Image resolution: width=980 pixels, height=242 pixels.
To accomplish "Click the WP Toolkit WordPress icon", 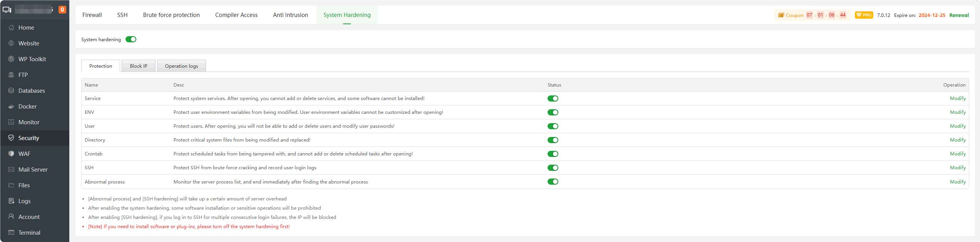I will coord(11,59).
